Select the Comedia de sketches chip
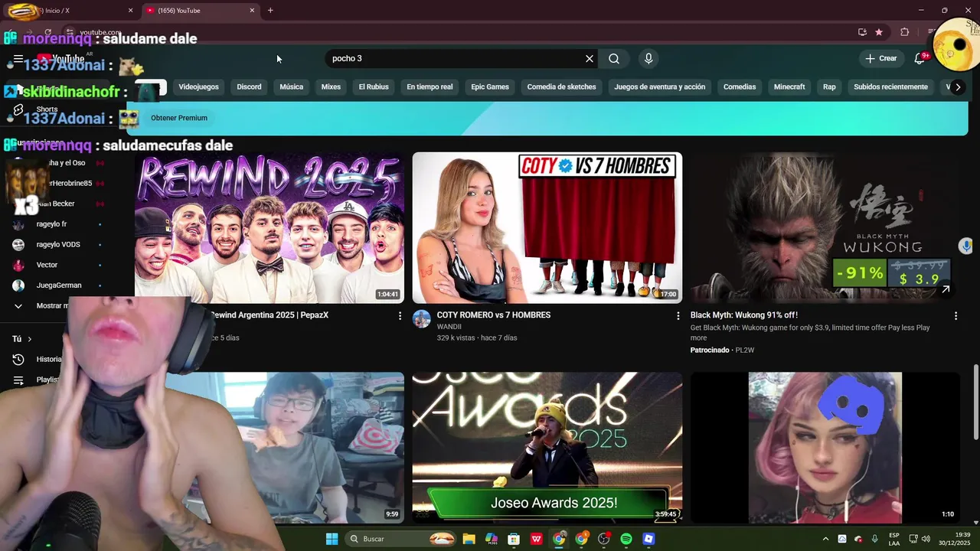The height and width of the screenshot is (551, 980). (561, 86)
